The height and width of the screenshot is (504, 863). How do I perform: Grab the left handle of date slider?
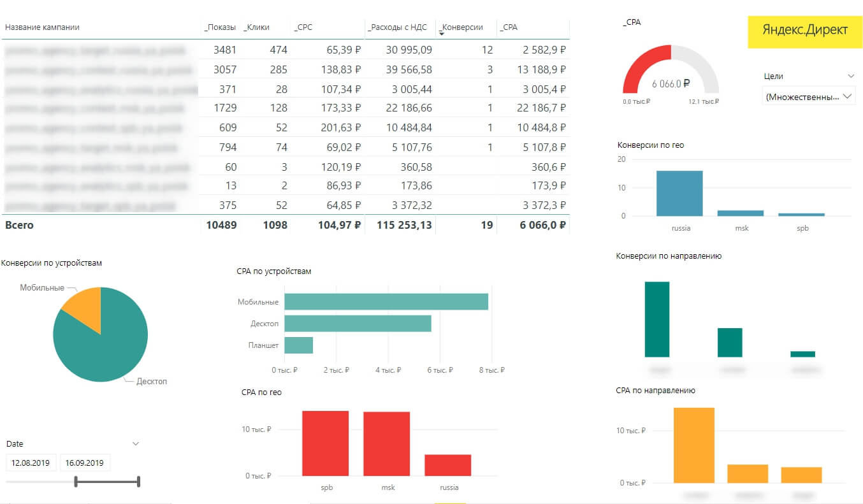(75, 482)
